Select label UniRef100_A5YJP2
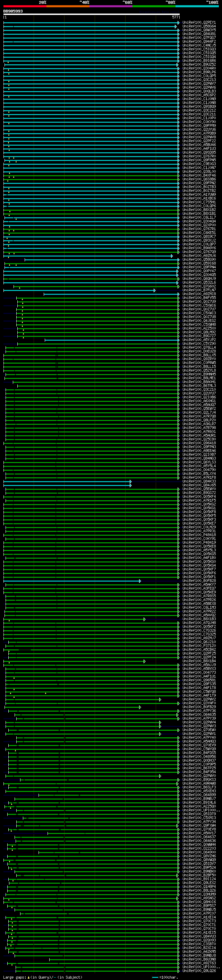222x980 pixels. click(199, 340)
